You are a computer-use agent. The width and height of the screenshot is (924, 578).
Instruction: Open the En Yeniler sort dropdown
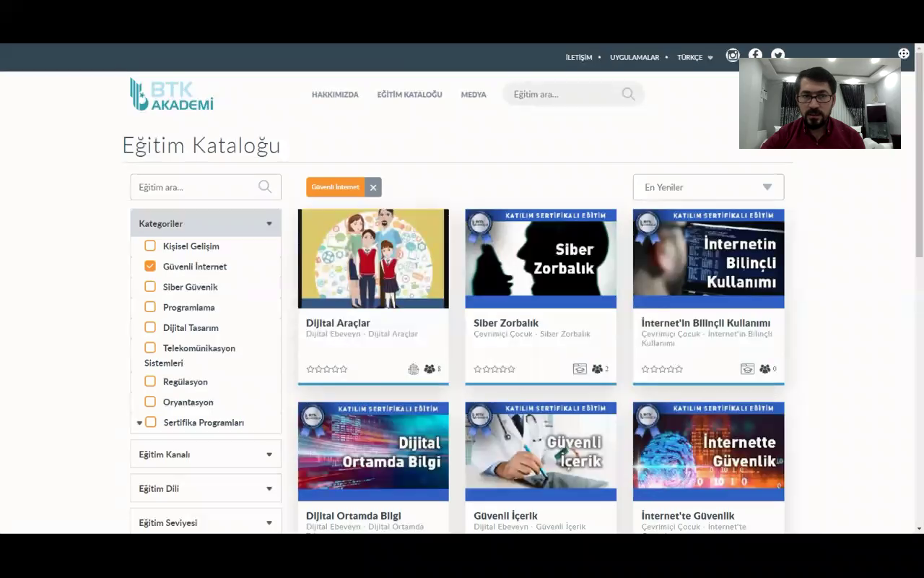[x=708, y=187]
